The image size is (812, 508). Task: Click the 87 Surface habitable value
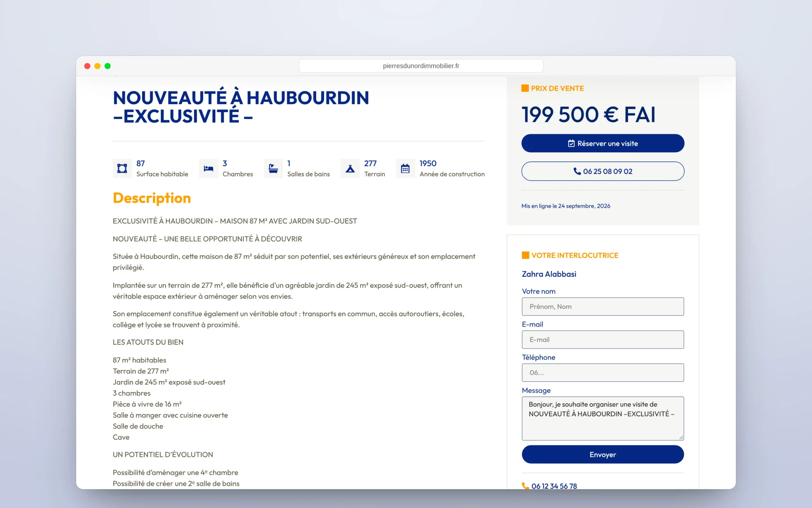pos(141,163)
